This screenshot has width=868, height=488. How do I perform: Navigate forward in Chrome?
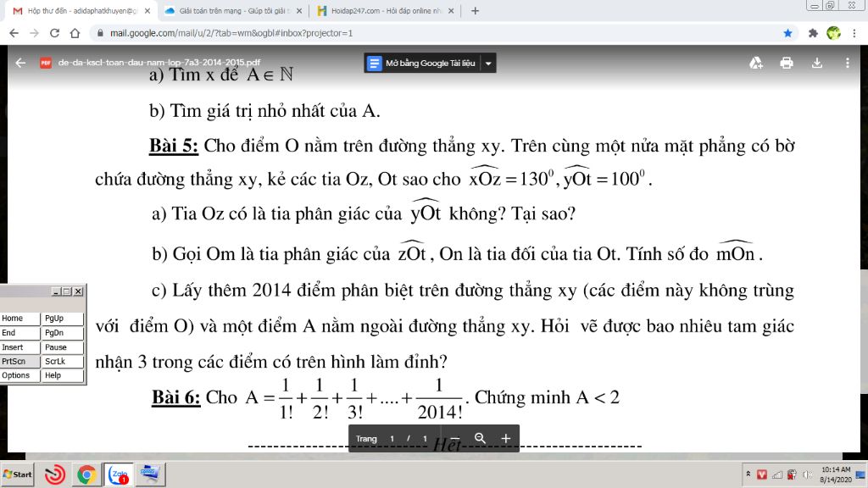34,33
